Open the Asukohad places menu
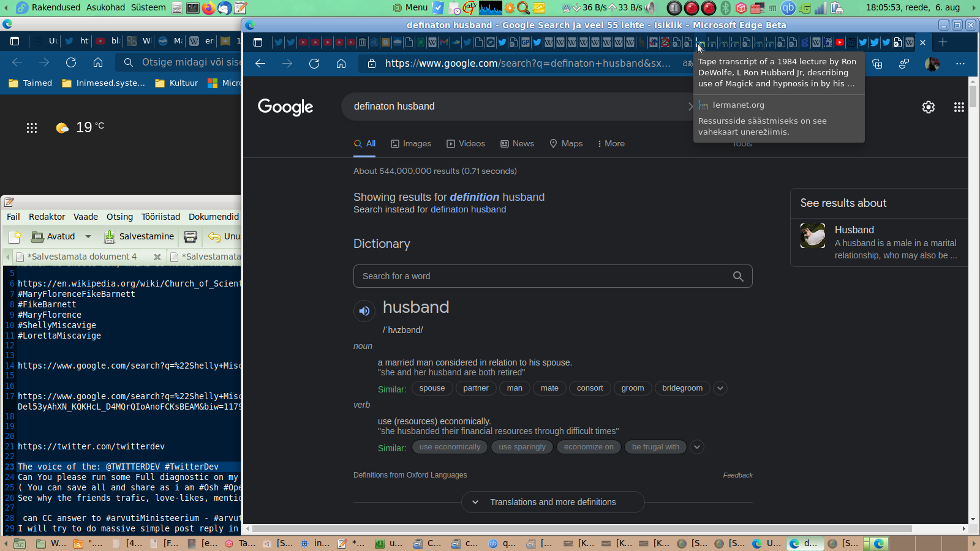 tap(105, 7)
